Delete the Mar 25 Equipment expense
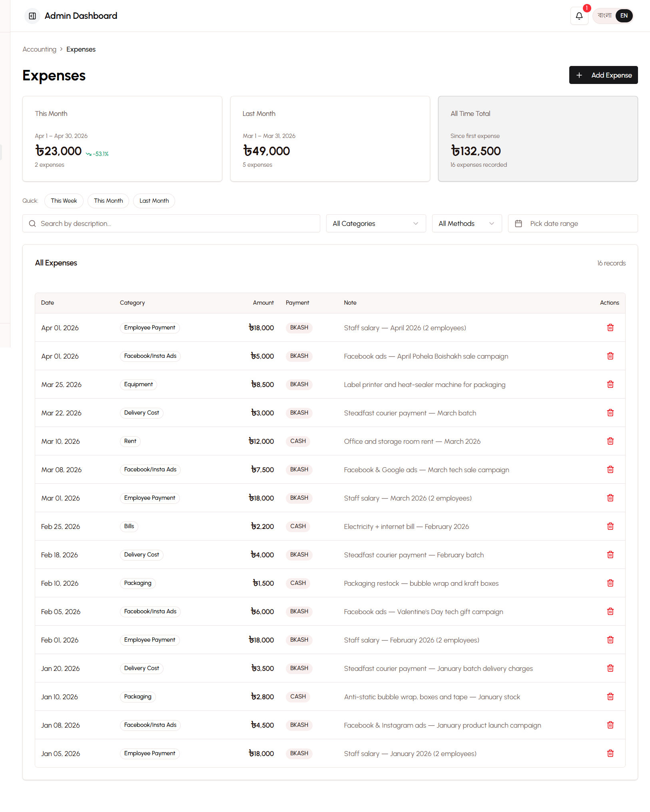The image size is (650, 812). pyautogui.click(x=610, y=384)
